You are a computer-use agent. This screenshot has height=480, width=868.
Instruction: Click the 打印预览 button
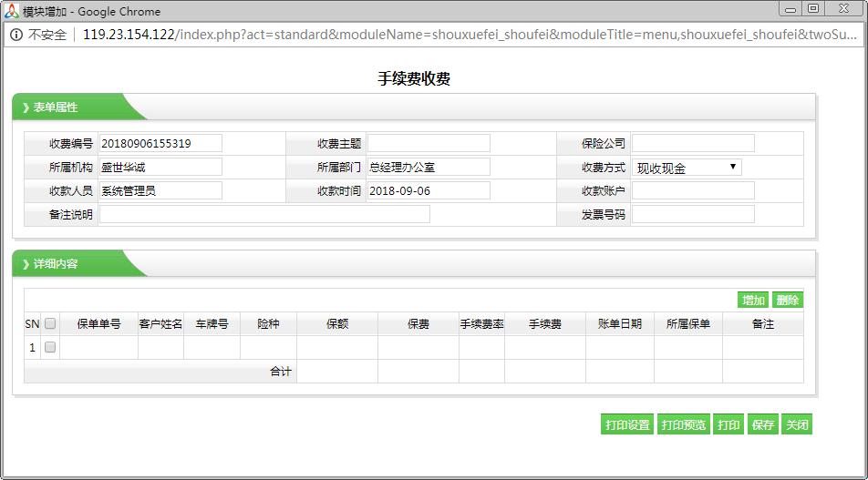(x=683, y=424)
